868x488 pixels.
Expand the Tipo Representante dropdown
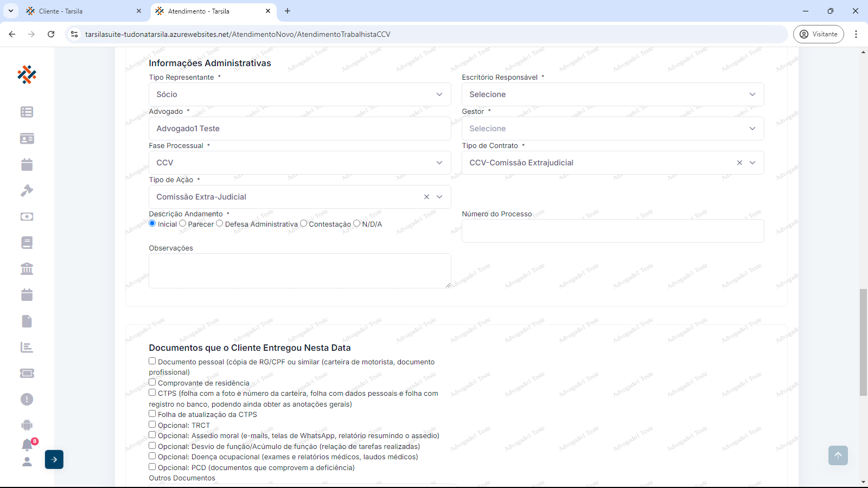[299, 94]
